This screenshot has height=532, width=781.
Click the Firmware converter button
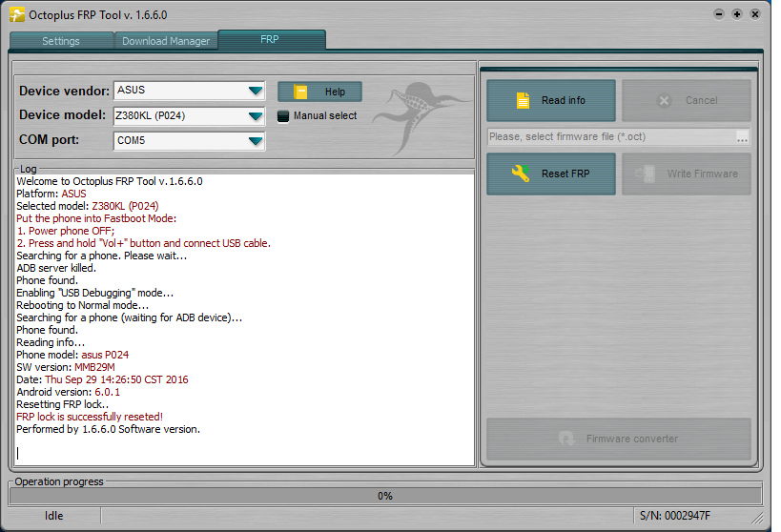(x=619, y=439)
